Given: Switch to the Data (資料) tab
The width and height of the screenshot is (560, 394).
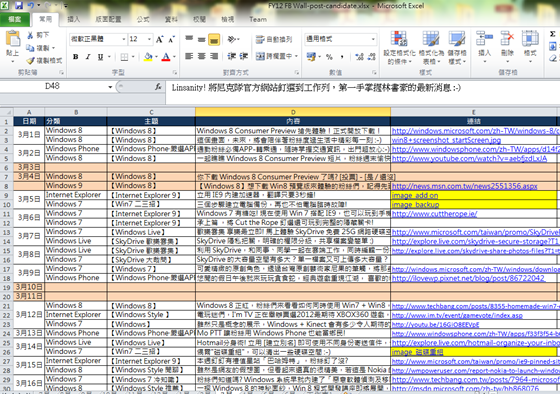Looking at the screenshot, I should (x=171, y=19).
